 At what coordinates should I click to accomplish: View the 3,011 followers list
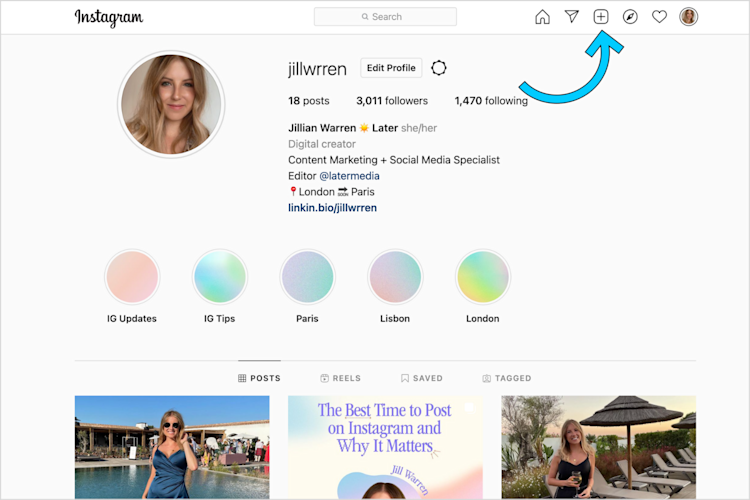coord(392,101)
